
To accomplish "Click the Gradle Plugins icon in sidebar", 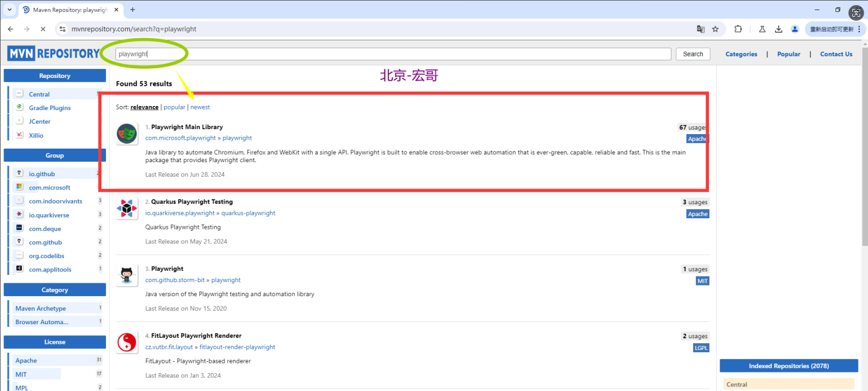I will [19, 107].
